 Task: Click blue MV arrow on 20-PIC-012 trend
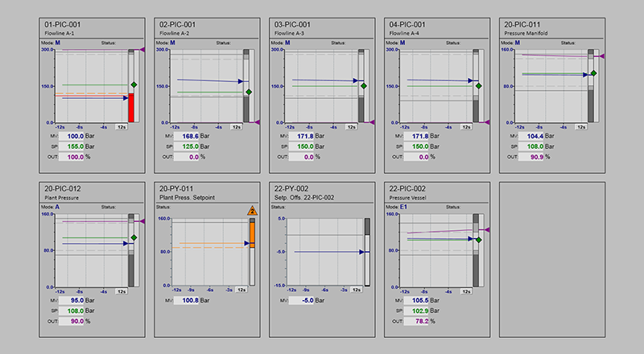tap(126, 244)
